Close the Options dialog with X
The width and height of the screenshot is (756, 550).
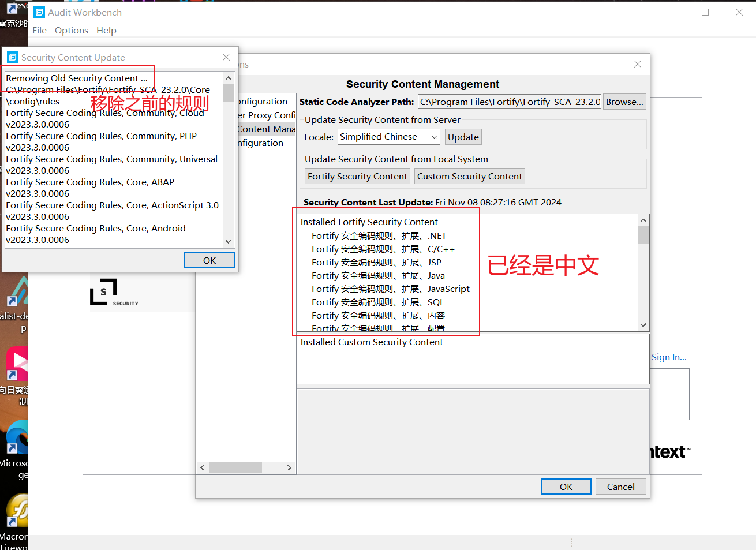click(x=638, y=64)
